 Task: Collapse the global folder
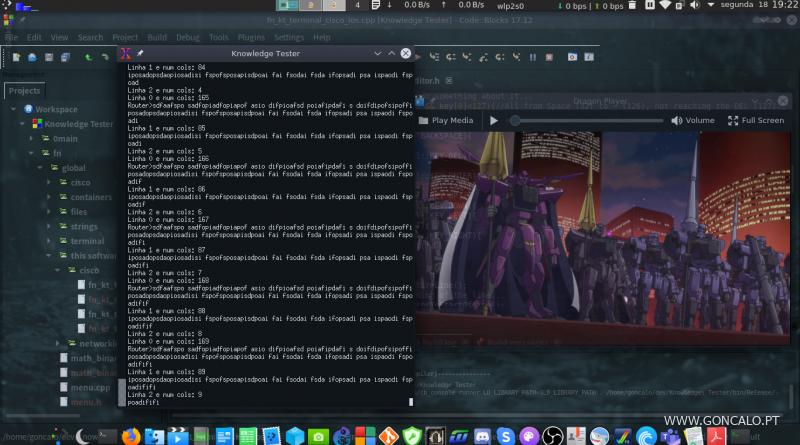coord(40,168)
